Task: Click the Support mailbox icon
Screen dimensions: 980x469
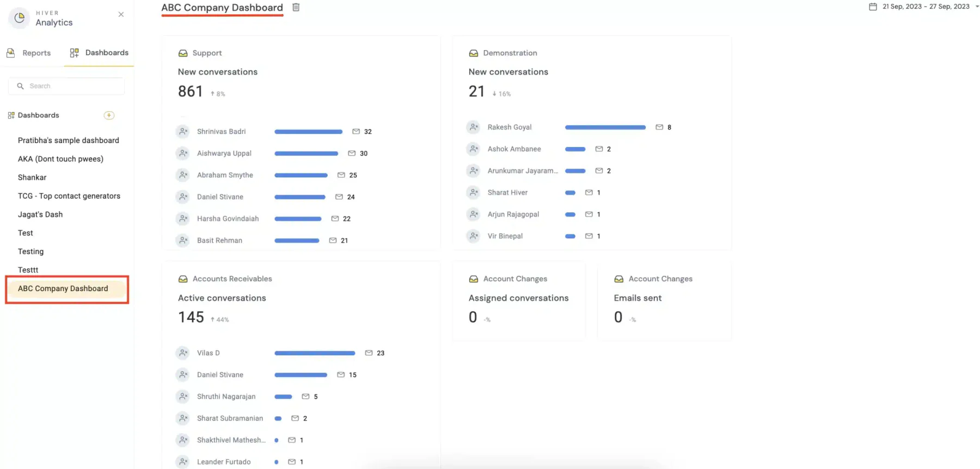Action: (x=183, y=53)
